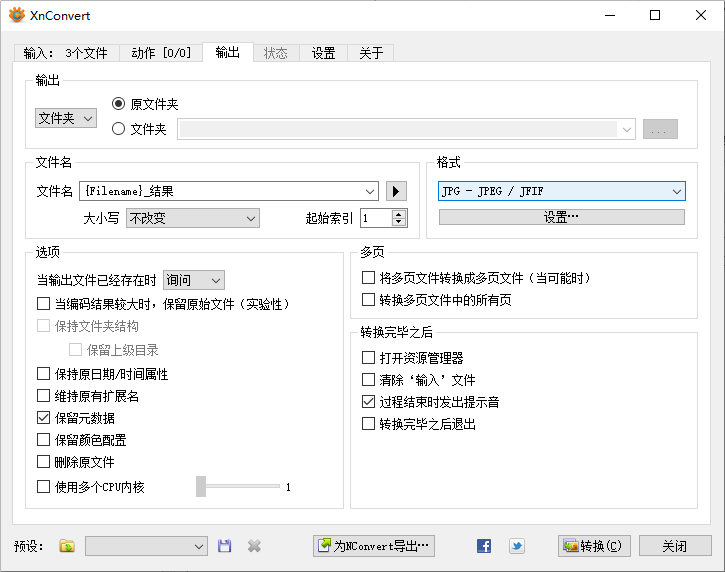Expand the 文件夹 output type dropdown
Image resolution: width=725 pixels, height=572 pixels.
[66, 118]
